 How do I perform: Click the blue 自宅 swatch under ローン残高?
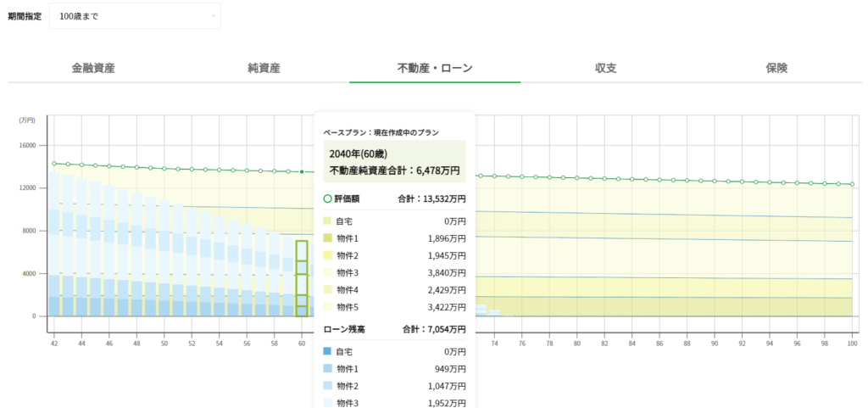click(x=329, y=351)
